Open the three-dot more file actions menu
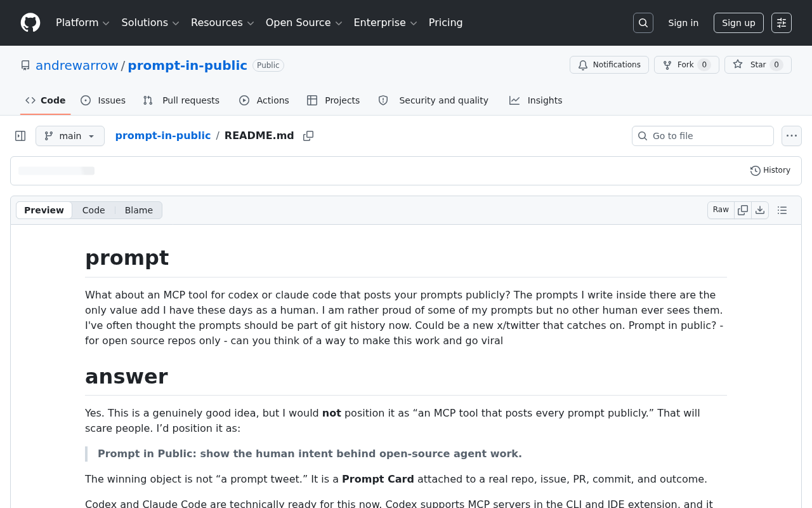The width and height of the screenshot is (812, 508). pyautogui.click(x=792, y=136)
